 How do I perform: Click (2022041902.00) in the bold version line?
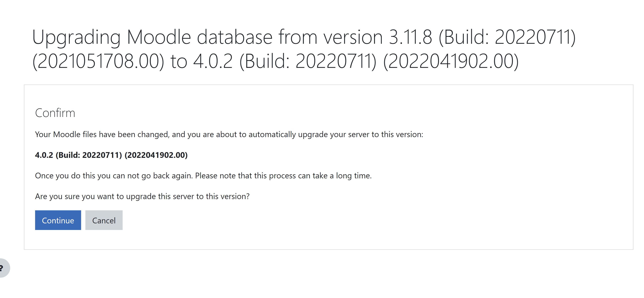click(x=156, y=155)
